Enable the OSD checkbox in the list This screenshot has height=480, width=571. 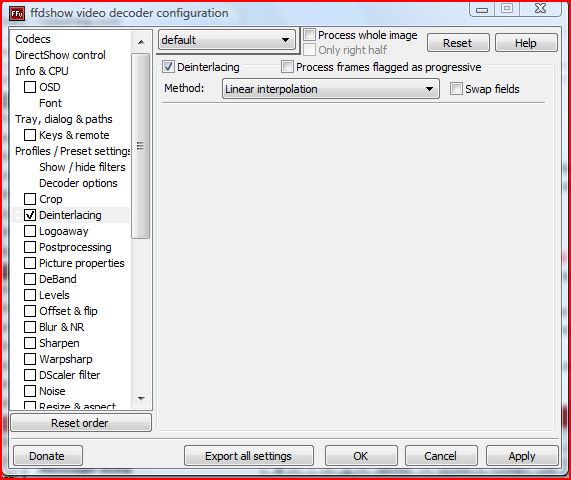[30, 87]
